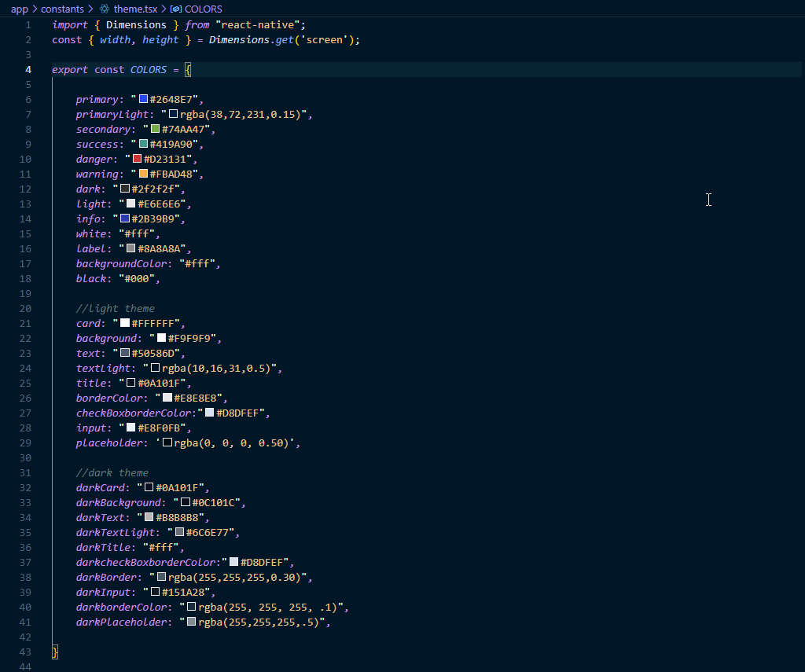
Task: Click the success #419A90 teal swatch
Action: [144, 144]
